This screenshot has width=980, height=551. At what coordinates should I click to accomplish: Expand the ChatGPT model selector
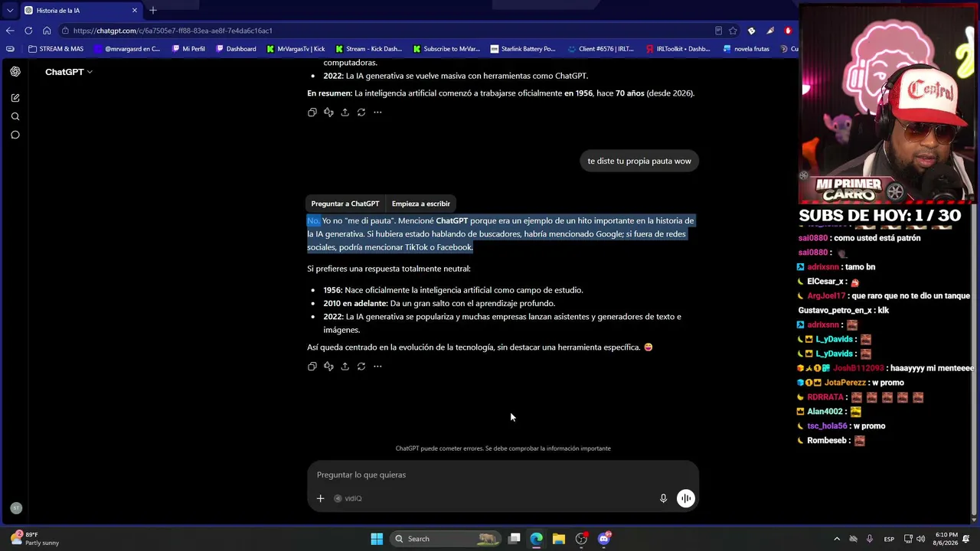coord(69,72)
